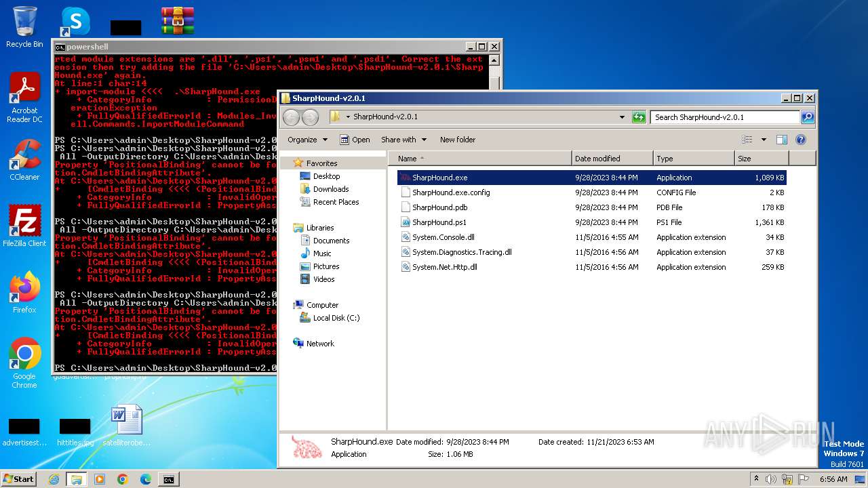The height and width of the screenshot is (488, 868).
Task: Click New folder in Explorer toolbar
Action: pos(458,140)
